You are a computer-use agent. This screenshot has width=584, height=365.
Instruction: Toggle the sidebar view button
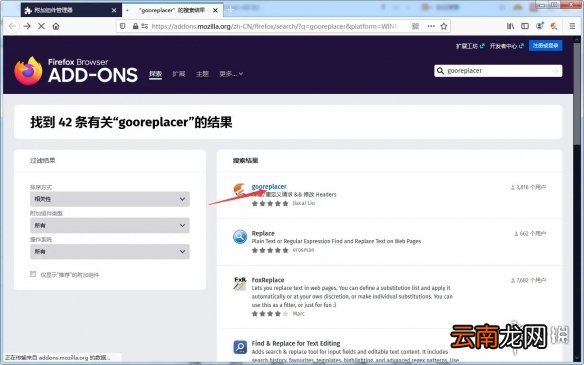point(525,26)
